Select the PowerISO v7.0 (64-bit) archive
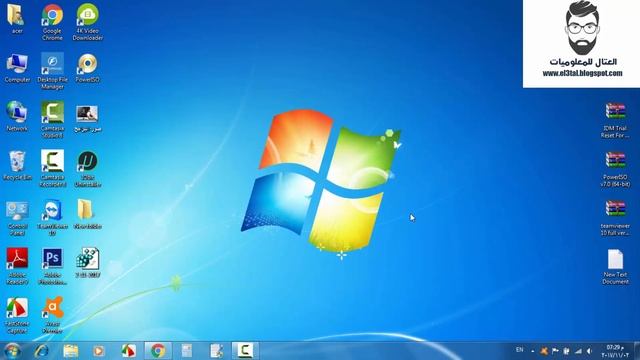640x360 pixels. [615, 169]
